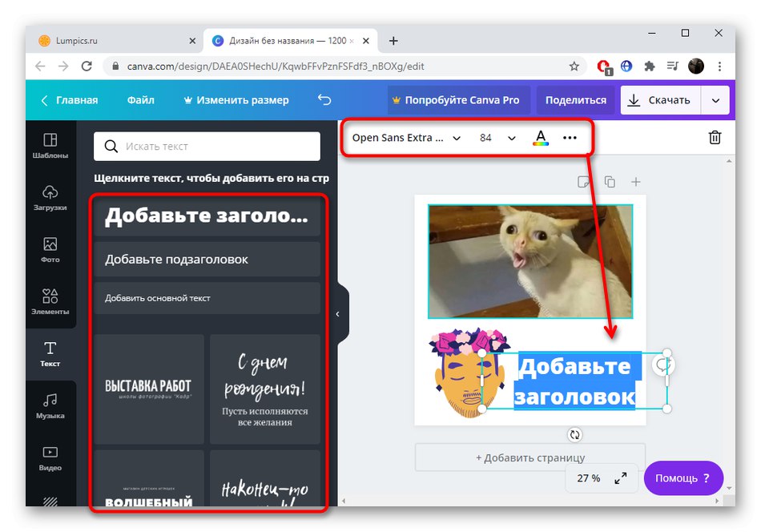
Task: Delete the selected text using trash icon
Action: click(x=715, y=138)
